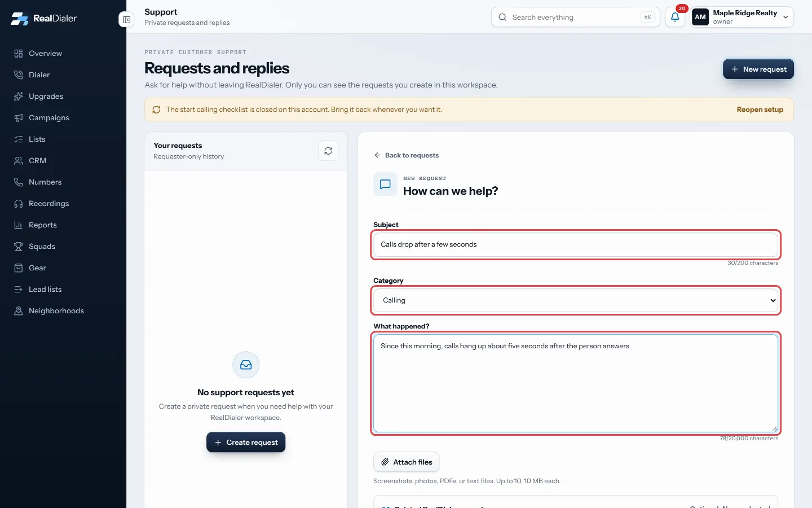Click the Lead lists icon
This screenshot has width=812, height=508.
[19, 290]
